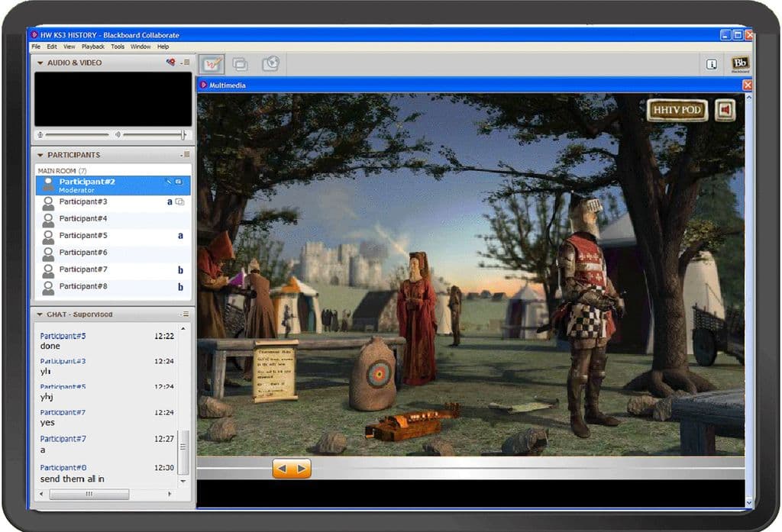Go to the previous scene arrow
Viewport: 782px width, 532px height.
(282, 469)
